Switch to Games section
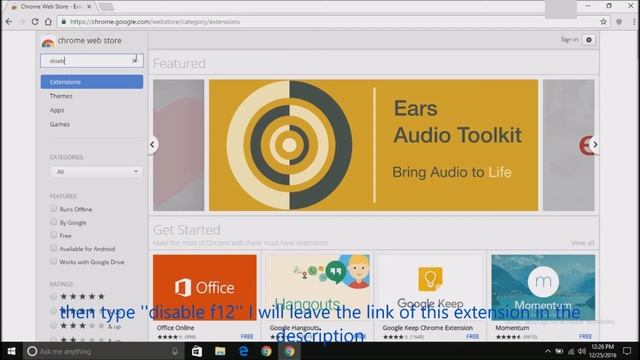 [x=60, y=124]
